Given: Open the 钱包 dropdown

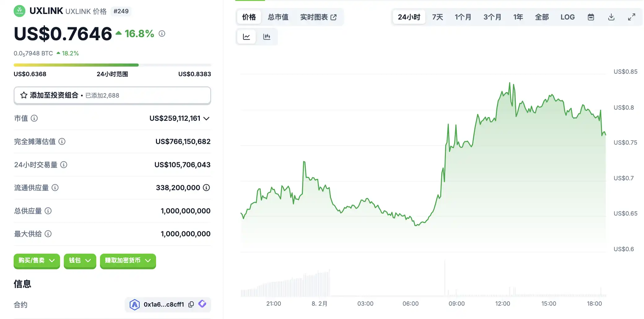Looking at the screenshot, I should pos(80,260).
